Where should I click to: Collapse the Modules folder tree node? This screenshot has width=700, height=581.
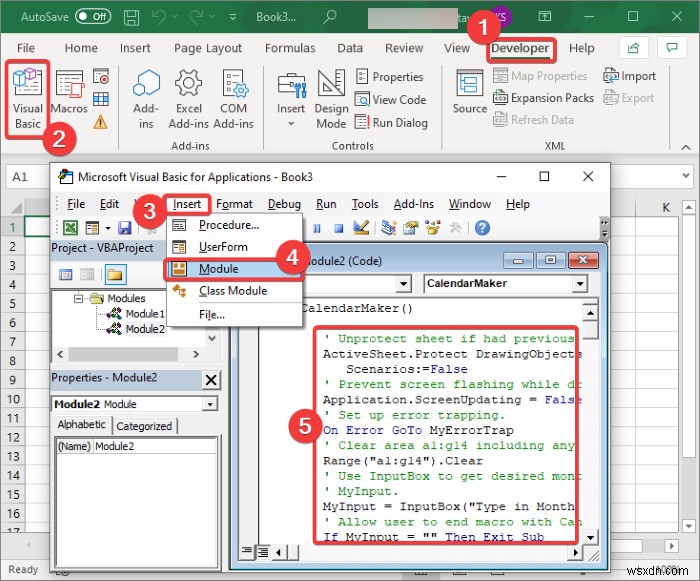point(79,298)
